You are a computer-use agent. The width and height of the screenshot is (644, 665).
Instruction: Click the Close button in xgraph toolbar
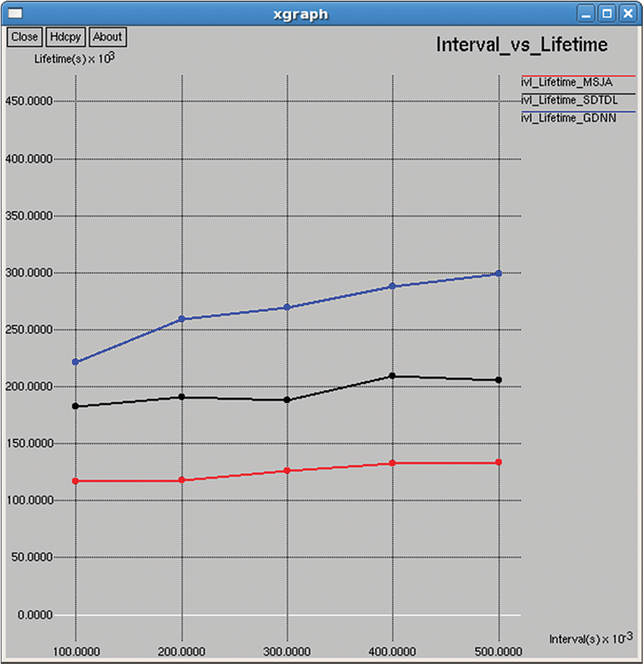[25, 37]
